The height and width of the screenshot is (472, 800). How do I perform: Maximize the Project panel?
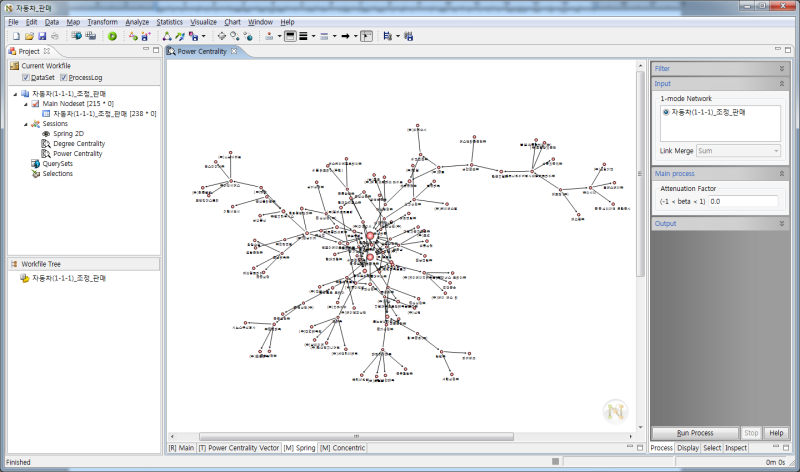[x=156, y=50]
